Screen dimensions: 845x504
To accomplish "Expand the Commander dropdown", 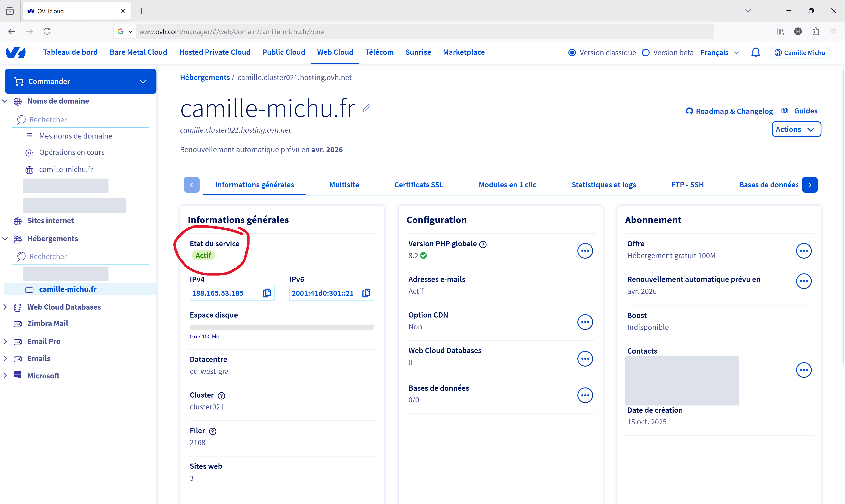I will tap(81, 82).
